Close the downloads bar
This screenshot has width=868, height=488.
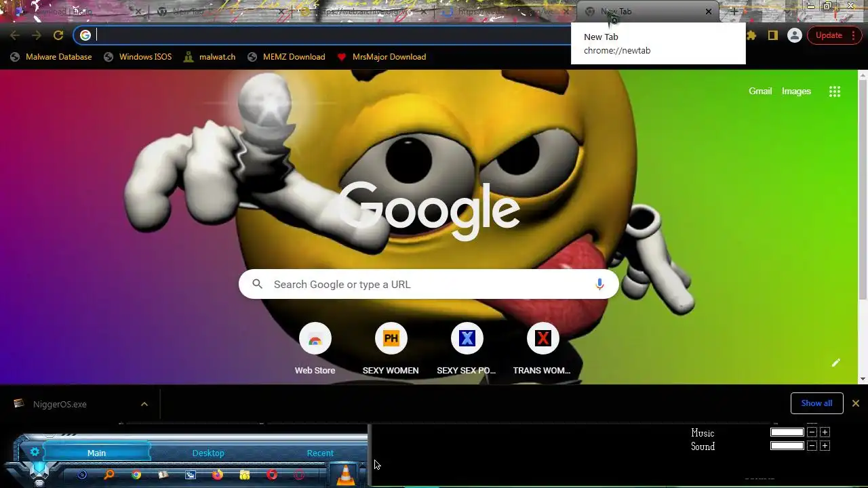(x=856, y=403)
